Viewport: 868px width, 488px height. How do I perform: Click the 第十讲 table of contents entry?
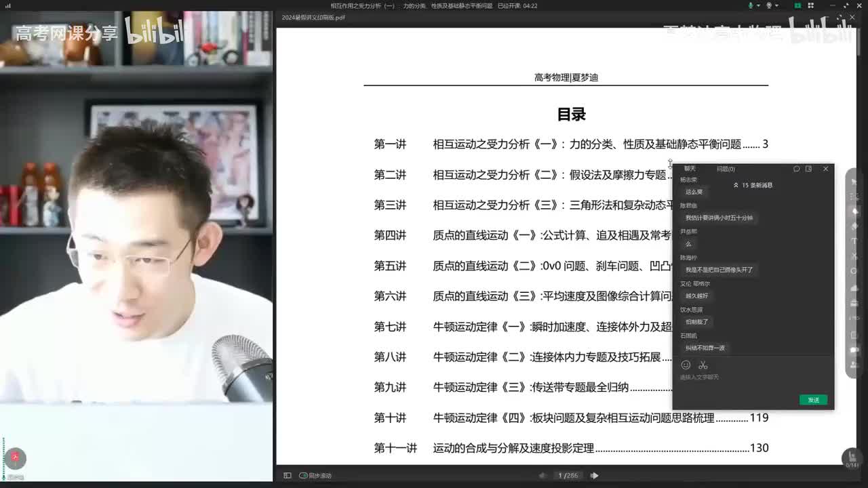(x=571, y=418)
